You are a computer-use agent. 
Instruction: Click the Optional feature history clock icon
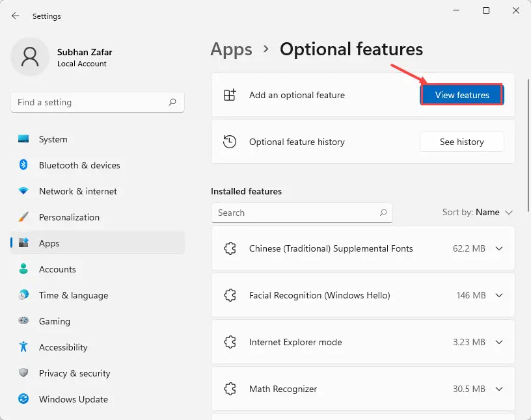[x=230, y=142]
